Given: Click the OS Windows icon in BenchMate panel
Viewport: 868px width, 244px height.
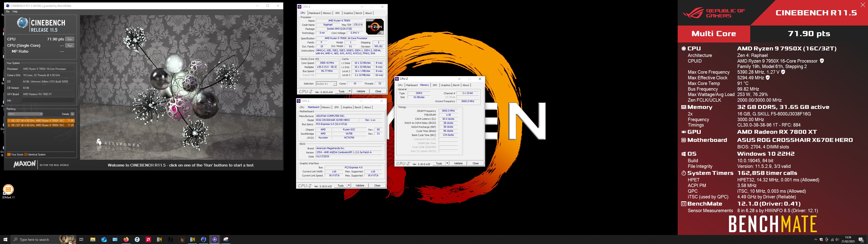Looking at the screenshot, I should (x=683, y=154).
